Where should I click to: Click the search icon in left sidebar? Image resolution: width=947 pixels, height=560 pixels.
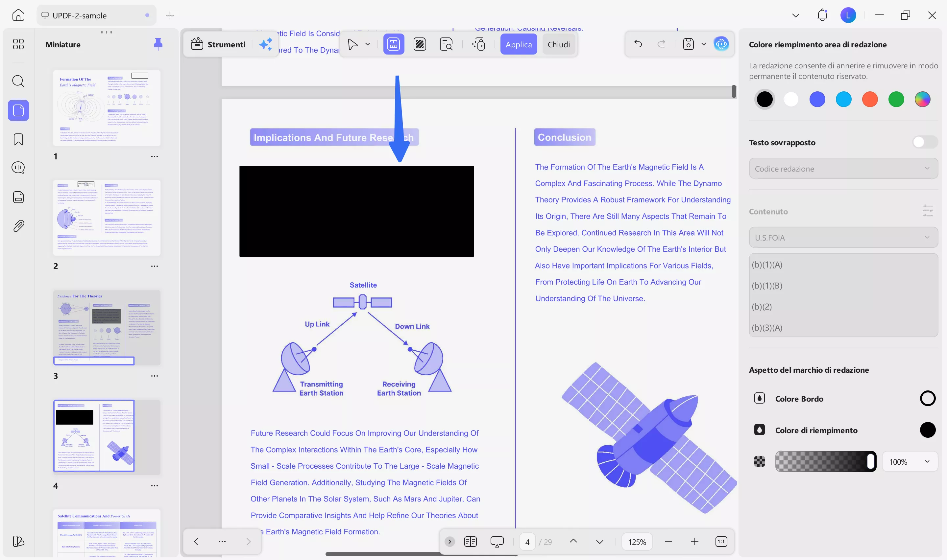click(18, 81)
